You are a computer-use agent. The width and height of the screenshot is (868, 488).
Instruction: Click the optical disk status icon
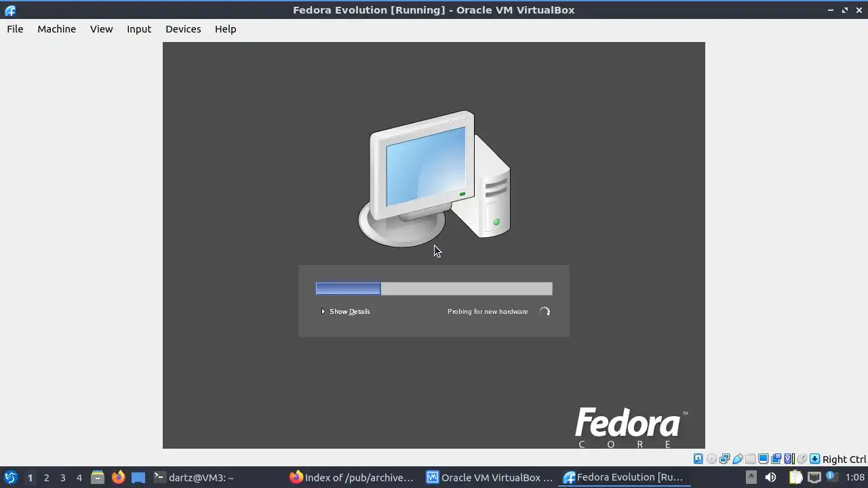pos(711,459)
